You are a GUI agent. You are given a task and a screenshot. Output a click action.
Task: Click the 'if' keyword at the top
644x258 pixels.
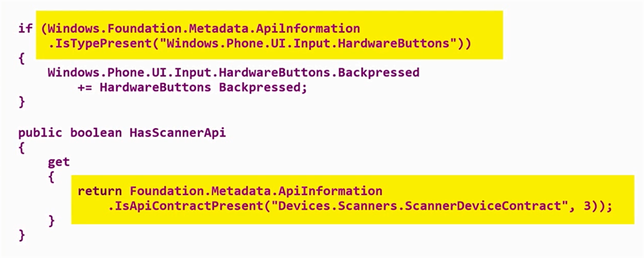(25, 28)
